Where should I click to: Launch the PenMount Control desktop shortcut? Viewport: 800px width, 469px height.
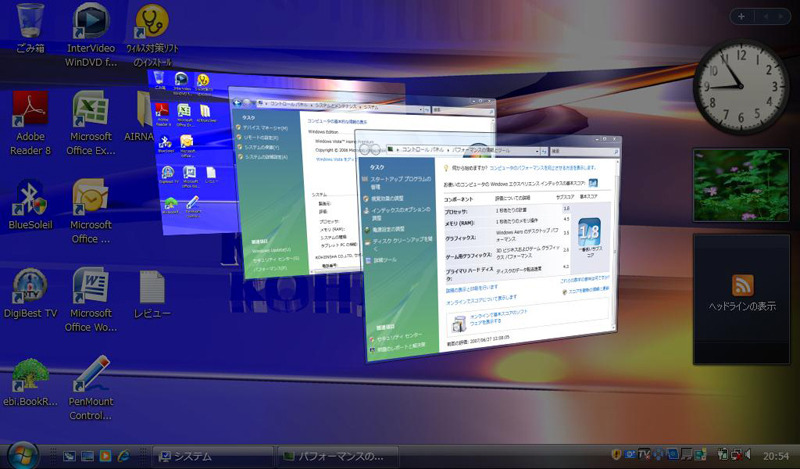click(91, 388)
